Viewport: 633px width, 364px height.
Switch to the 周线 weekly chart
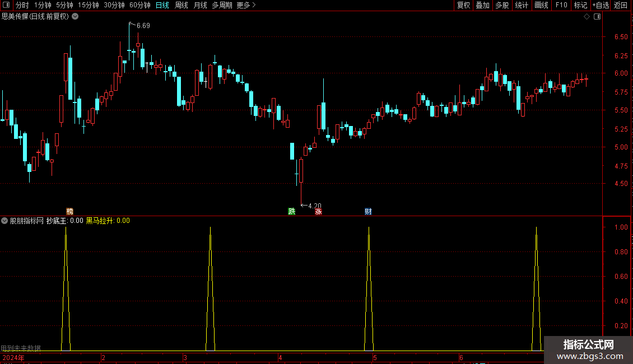click(181, 5)
